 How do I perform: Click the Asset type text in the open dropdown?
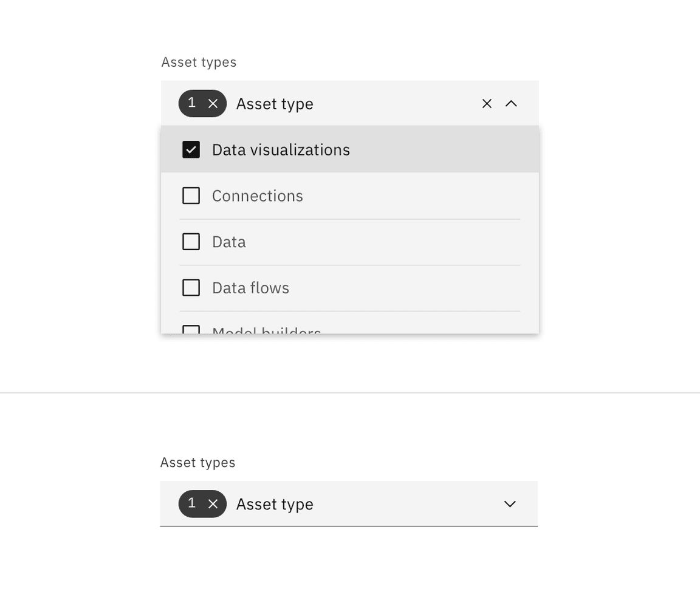click(x=275, y=104)
